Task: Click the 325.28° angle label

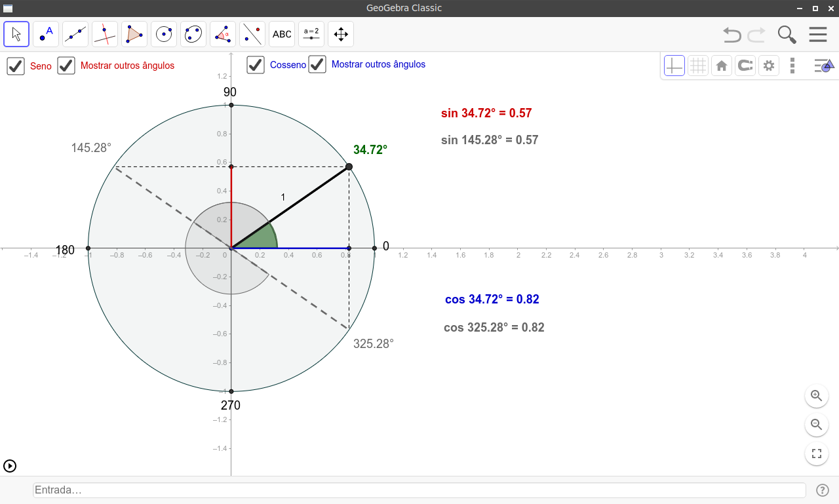Action: tap(374, 343)
